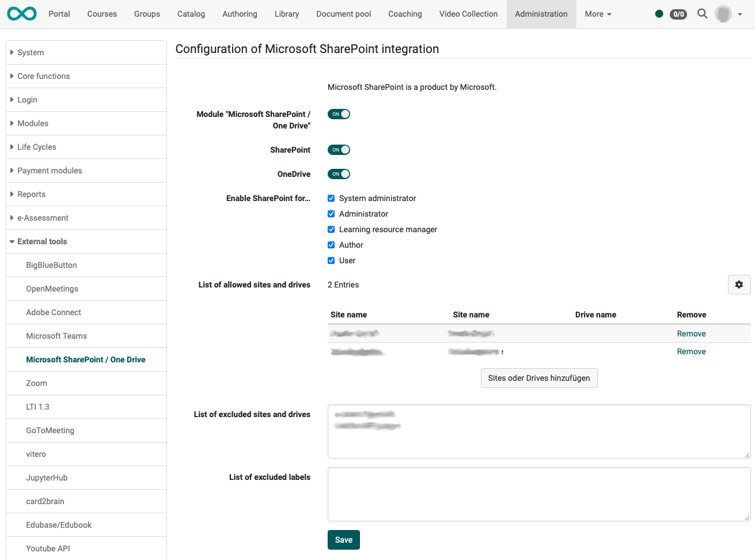Expand the Modules section
The height and width of the screenshot is (560, 755).
(86, 123)
